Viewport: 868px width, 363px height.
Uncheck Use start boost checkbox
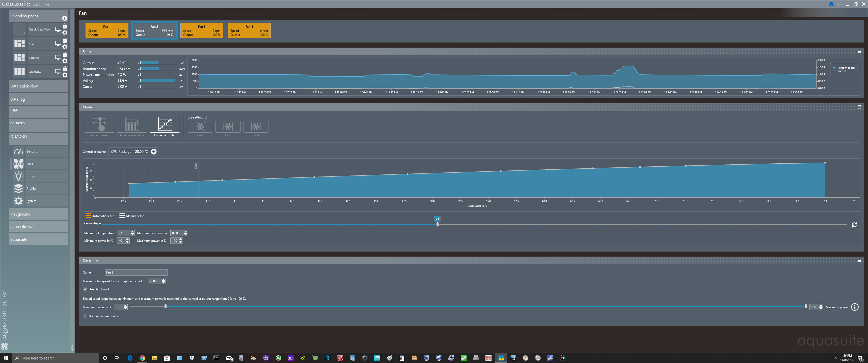pos(85,289)
